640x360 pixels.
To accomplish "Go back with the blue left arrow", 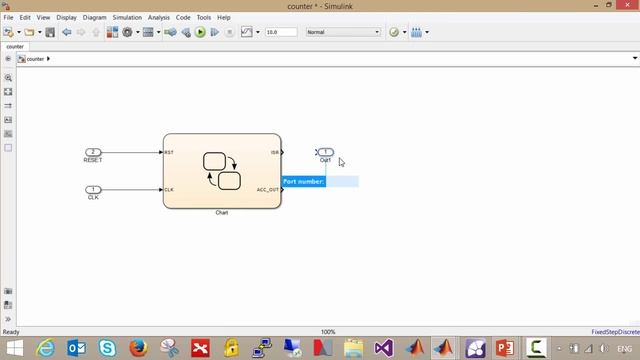I will [67, 32].
